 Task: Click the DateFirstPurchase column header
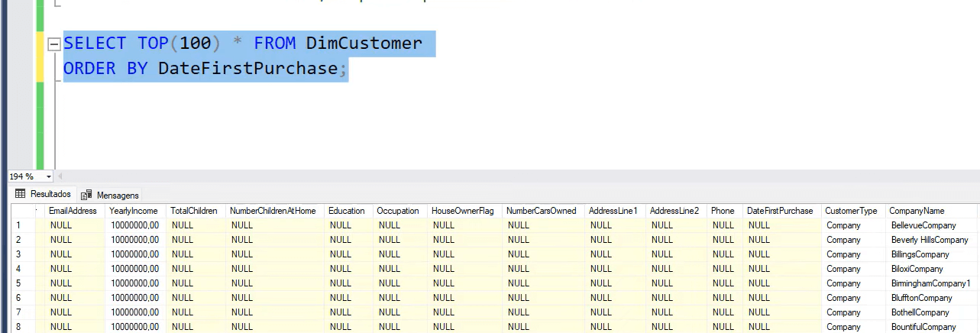tap(780, 211)
